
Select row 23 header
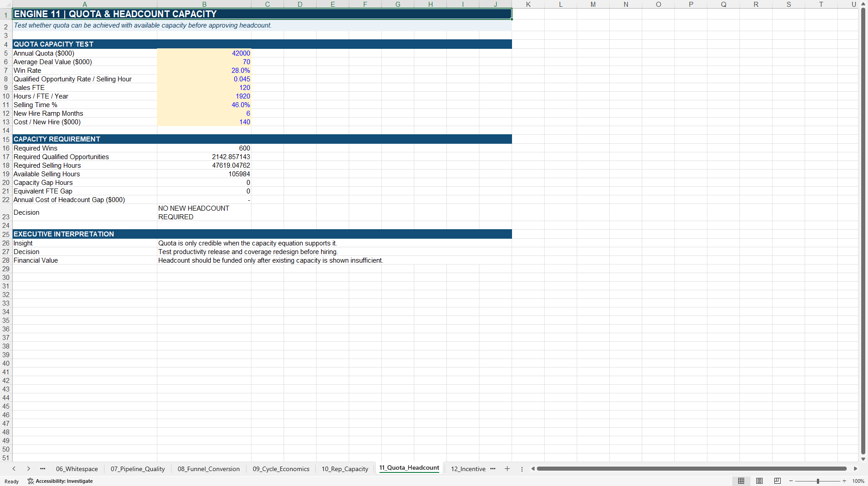[x=6, y=212]
